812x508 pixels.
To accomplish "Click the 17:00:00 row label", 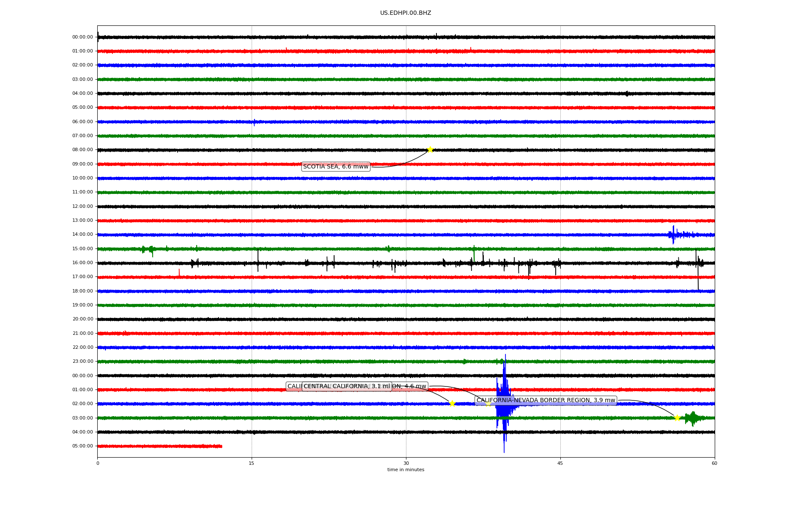I will (x=82, y=277).
